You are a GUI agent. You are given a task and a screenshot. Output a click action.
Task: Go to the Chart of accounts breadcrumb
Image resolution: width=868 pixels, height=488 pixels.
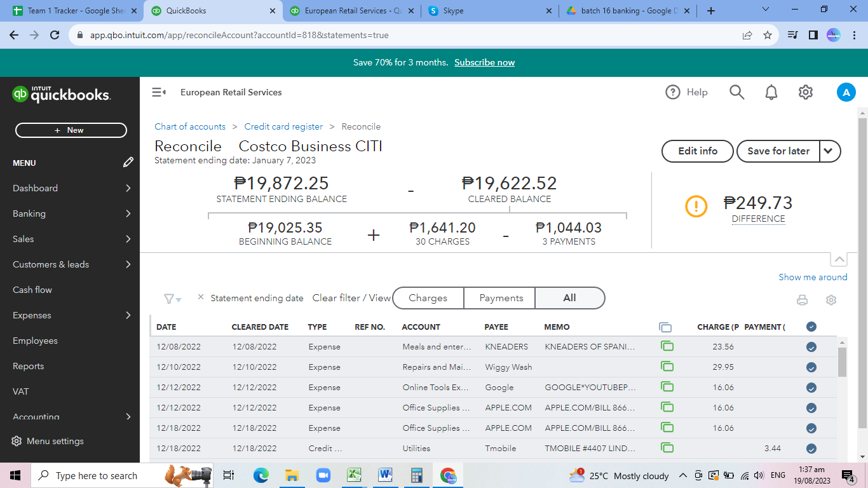tap(190, 126)
